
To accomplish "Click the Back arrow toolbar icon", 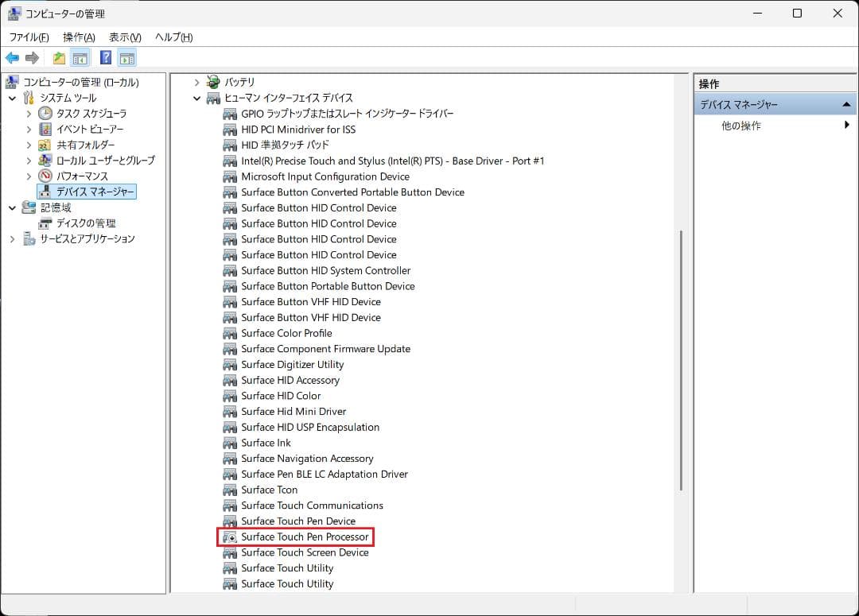I will tap(12, 57).
